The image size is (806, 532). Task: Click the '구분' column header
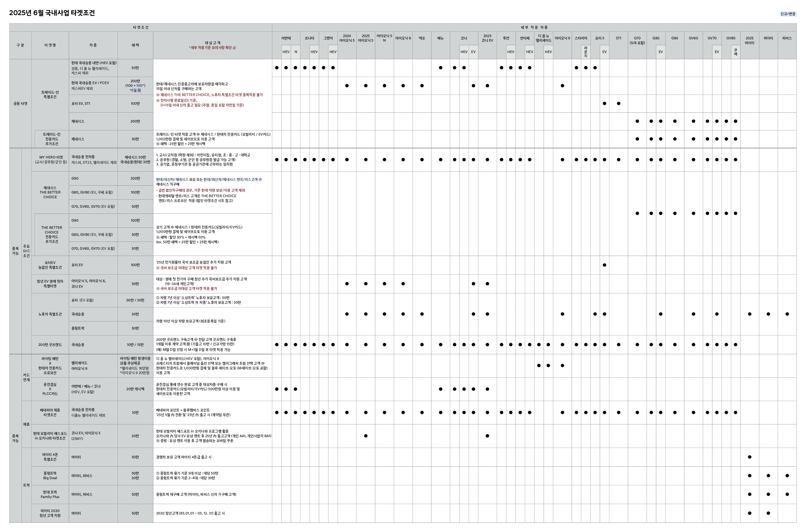pos(20,45)
